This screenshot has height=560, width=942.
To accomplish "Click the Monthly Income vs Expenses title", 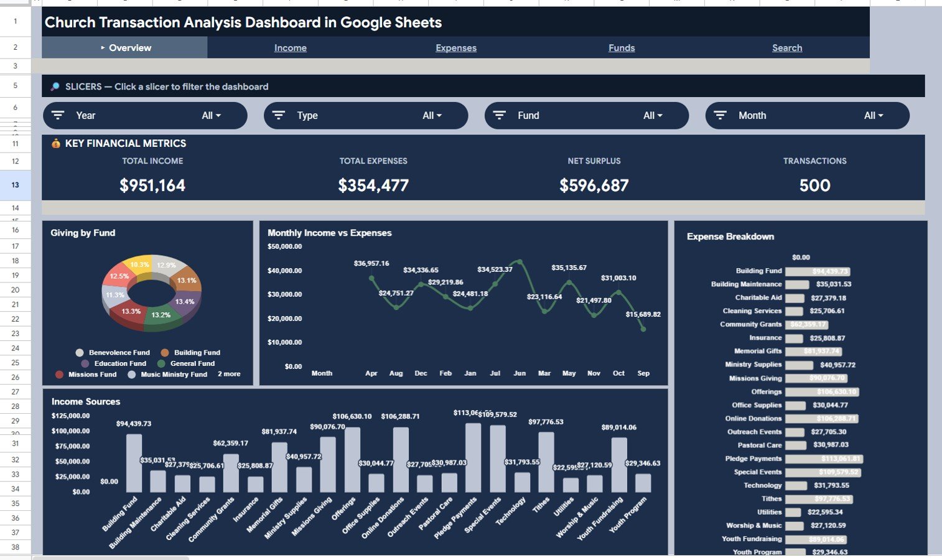I will [x=330, y=233].
